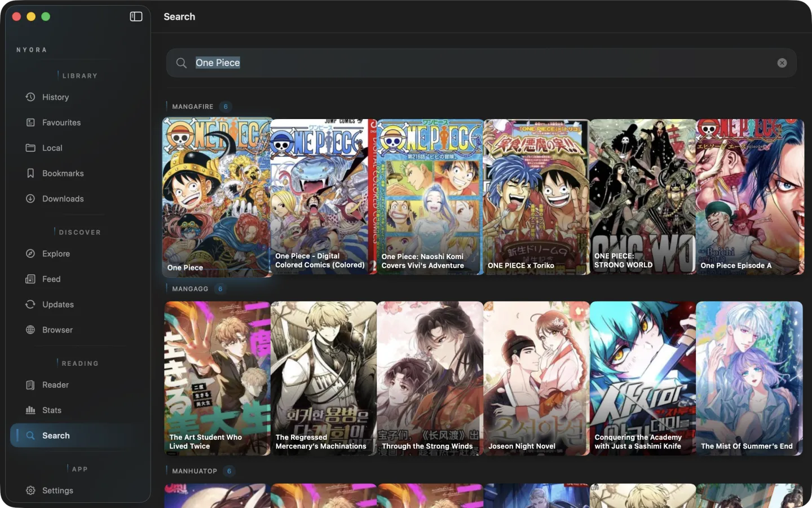Open Joseon Night Novel cover
This screenshot has height=508, width=812.
click(536, 378)
